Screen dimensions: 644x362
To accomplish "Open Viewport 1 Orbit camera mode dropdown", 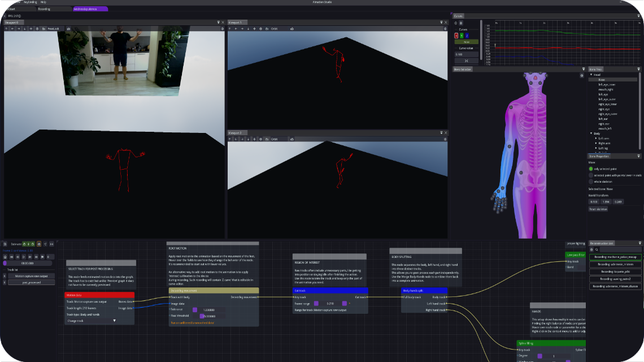I will [x=279, y=29].
